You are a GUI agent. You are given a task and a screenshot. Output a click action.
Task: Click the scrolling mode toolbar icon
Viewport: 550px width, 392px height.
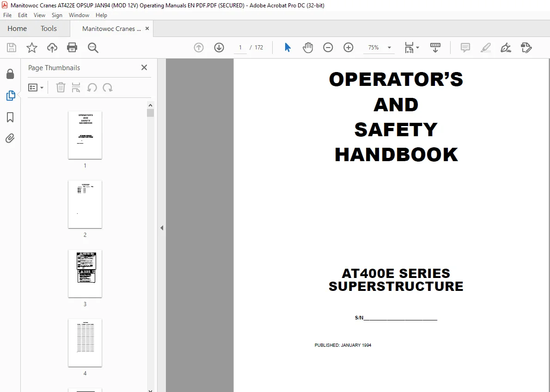tap(435, 48)
